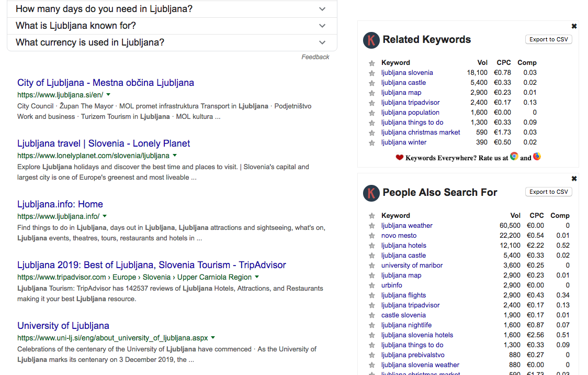The width and height of the screenshot is (588, 375).
Task: Export Related Keywords to CSV
Action: (549, 39)
